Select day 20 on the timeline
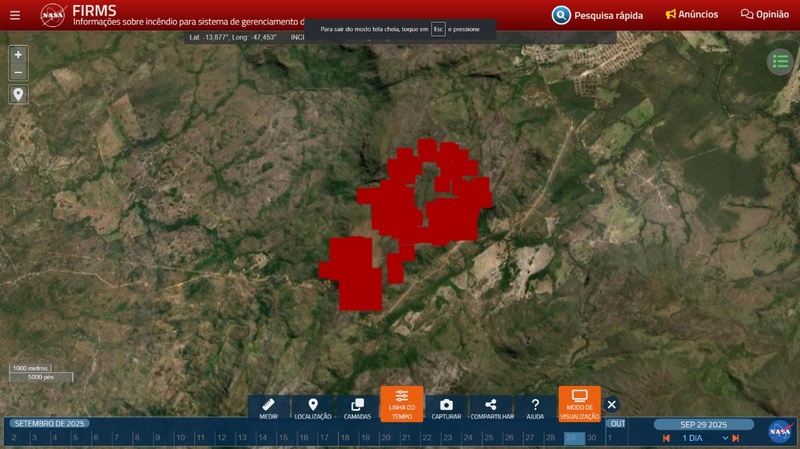Viewport: 800px width, 449px height. tap(386, 438)
